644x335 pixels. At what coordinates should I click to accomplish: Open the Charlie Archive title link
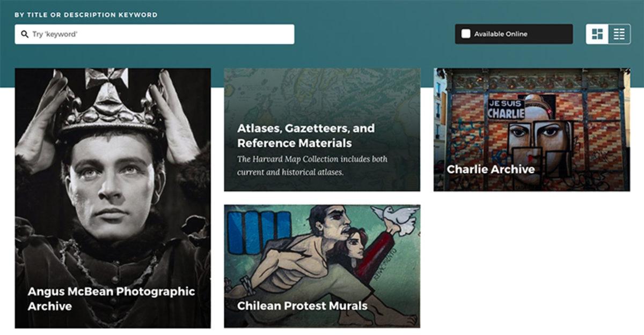click(491, 169)
